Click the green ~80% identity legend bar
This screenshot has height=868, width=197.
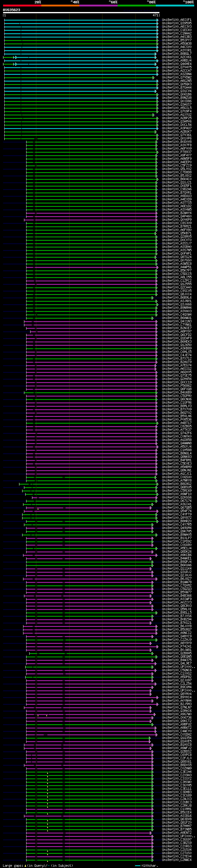point(137,6)
